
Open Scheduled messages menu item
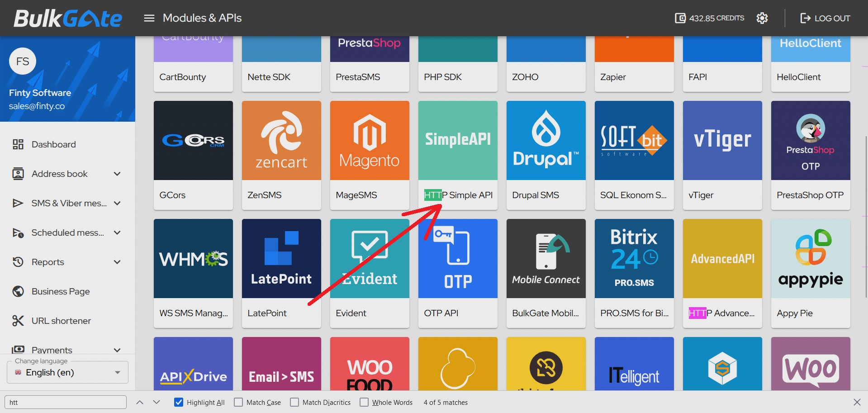coord(68,233)
